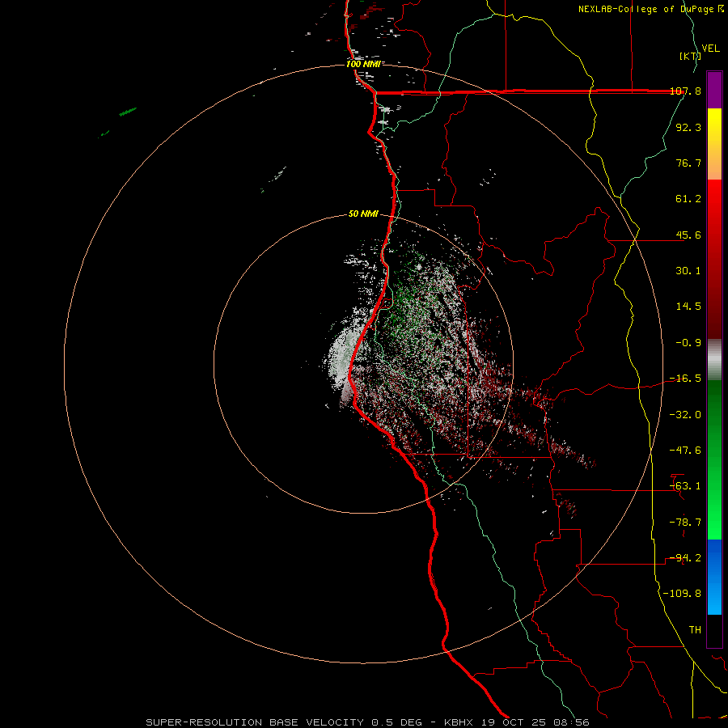Pick the red segment of the color scale
This screenshot has height=728, width=728.
(714, 259)
